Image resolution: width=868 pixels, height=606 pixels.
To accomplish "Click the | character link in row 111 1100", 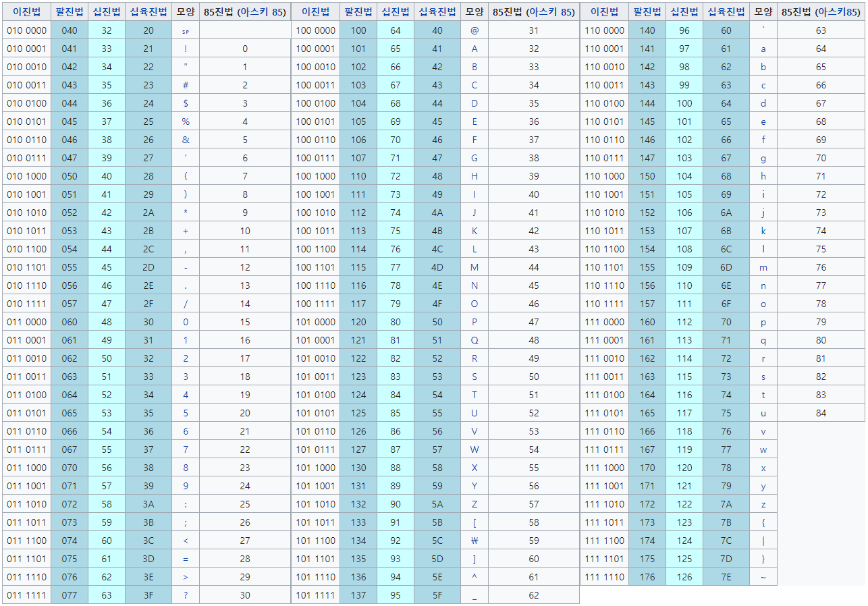I will coord(763,541).
